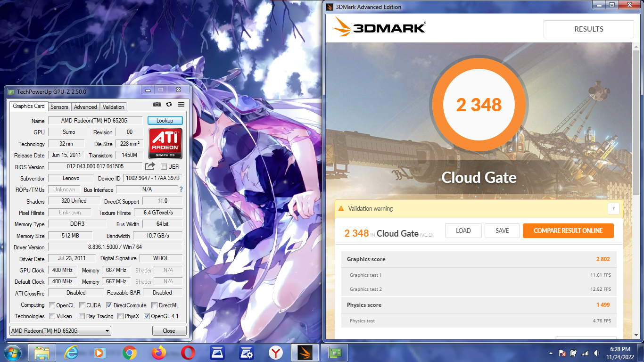Image resolution: width=644 pixels, height=362 pixels.
Task: Toggle the OpenCL checkbox
Action: click(52, 305)
